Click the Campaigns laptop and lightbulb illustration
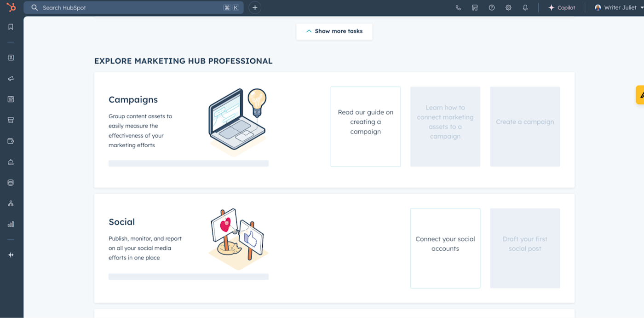This screenshot has height=318, width=644. tap(238, 121)
